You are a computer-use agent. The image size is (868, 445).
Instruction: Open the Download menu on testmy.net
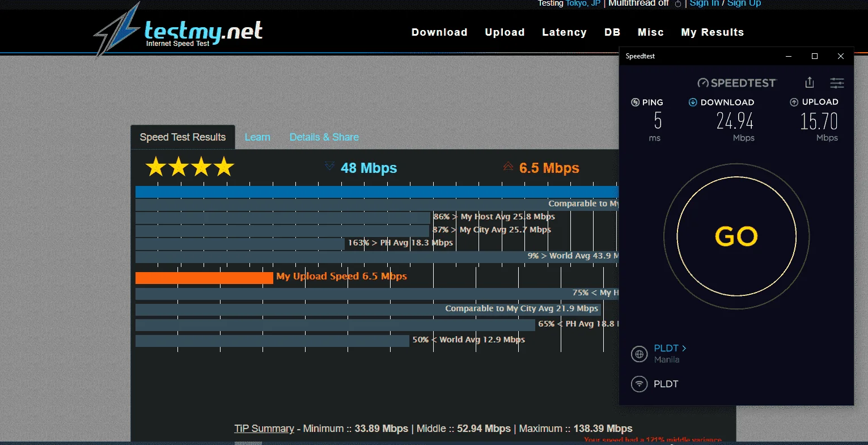click(439, 32)
